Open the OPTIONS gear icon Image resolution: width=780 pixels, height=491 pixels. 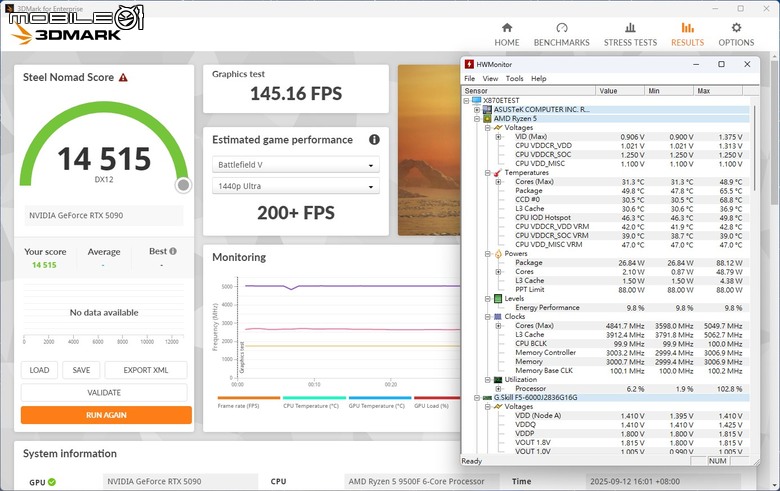(736, 27)
